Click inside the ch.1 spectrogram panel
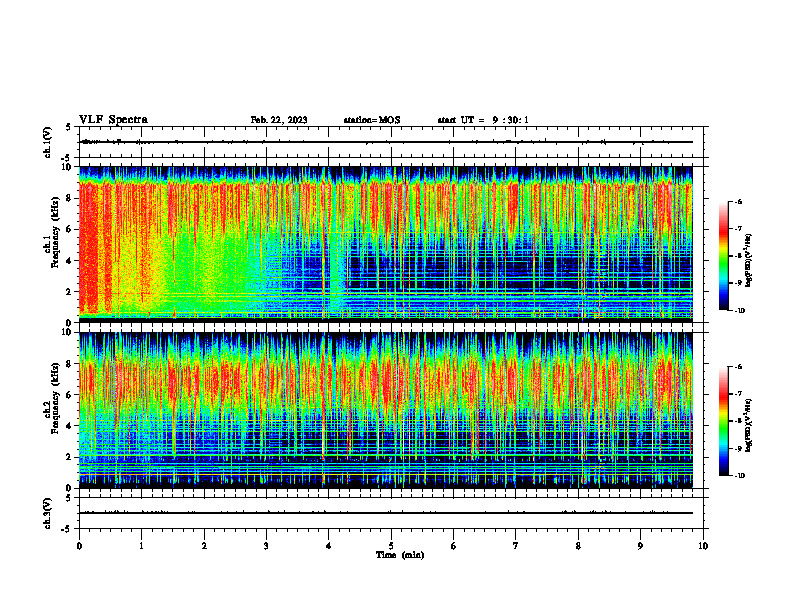The image size is (792, 612). [x=386, y=243]
